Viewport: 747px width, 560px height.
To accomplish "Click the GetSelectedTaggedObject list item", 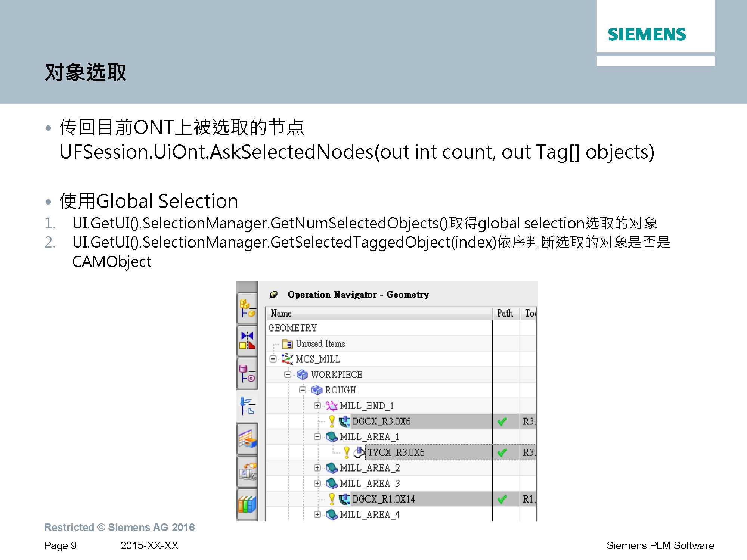I will point(371,252).
